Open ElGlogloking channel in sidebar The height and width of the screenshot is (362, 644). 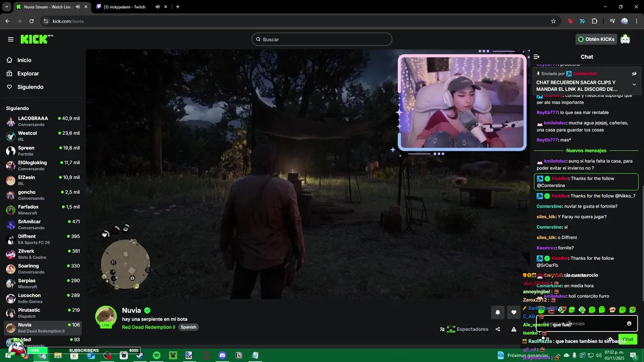tap(43, 165)
